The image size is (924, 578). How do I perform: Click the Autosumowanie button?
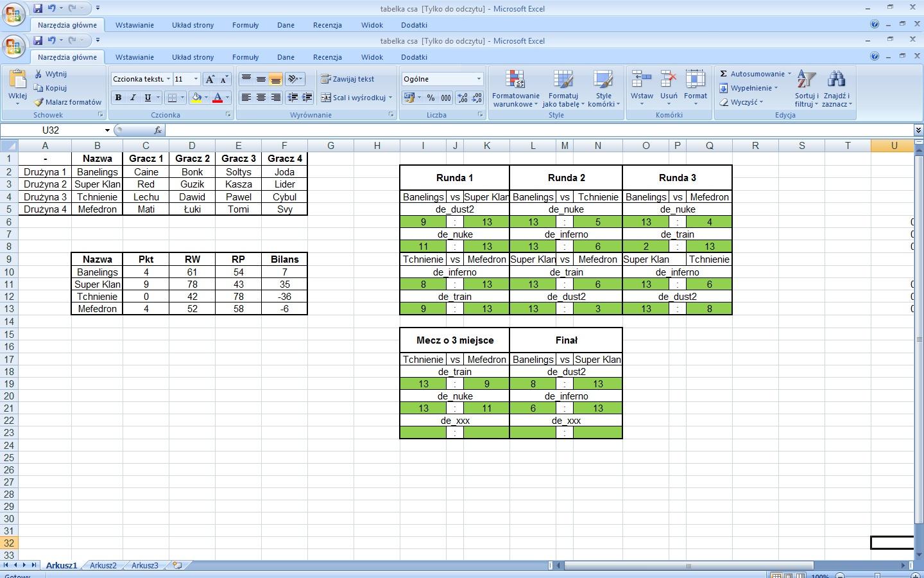pos(755,74)
